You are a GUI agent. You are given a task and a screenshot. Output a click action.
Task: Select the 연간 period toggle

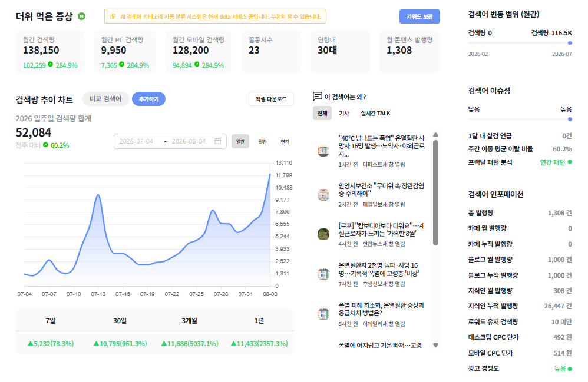(x=285, y=142)
